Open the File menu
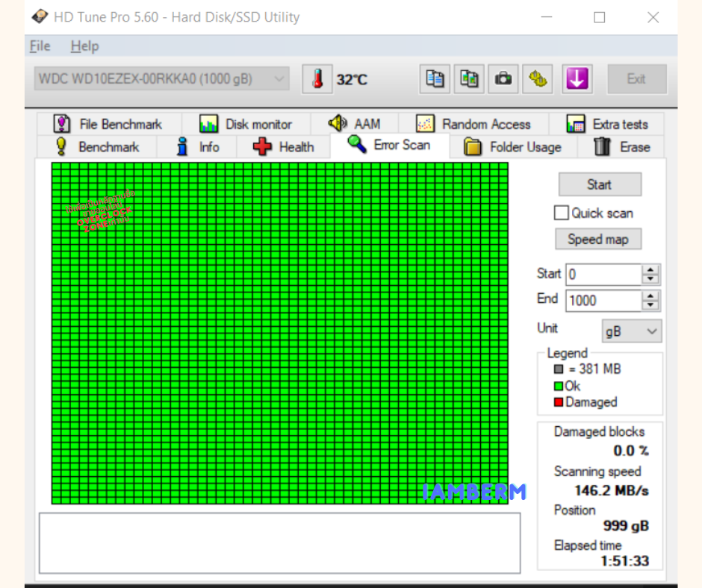Image resolution: width=702 pixels, height=588 pixels. coord(40,46)
